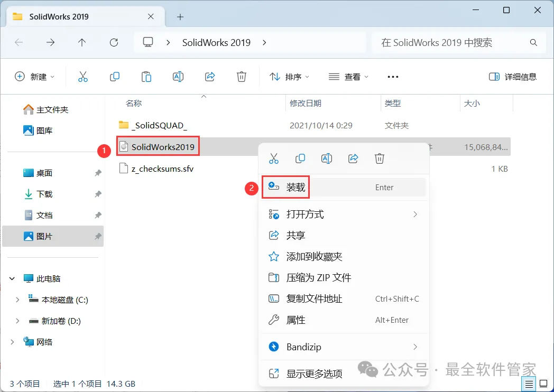The width and height of the screenshot is (554, 392).
Task: Add a new tab with the plus button
Action: 180,17
